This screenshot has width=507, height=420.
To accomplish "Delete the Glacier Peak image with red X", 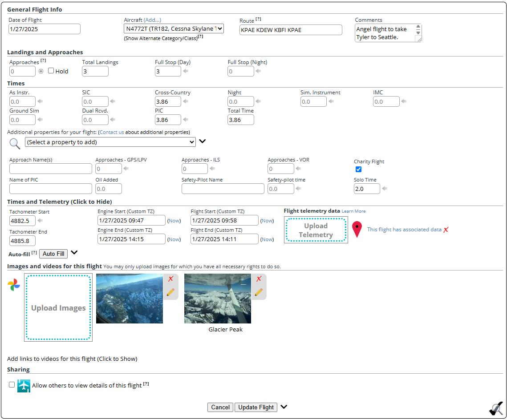I will pos(259,279).
